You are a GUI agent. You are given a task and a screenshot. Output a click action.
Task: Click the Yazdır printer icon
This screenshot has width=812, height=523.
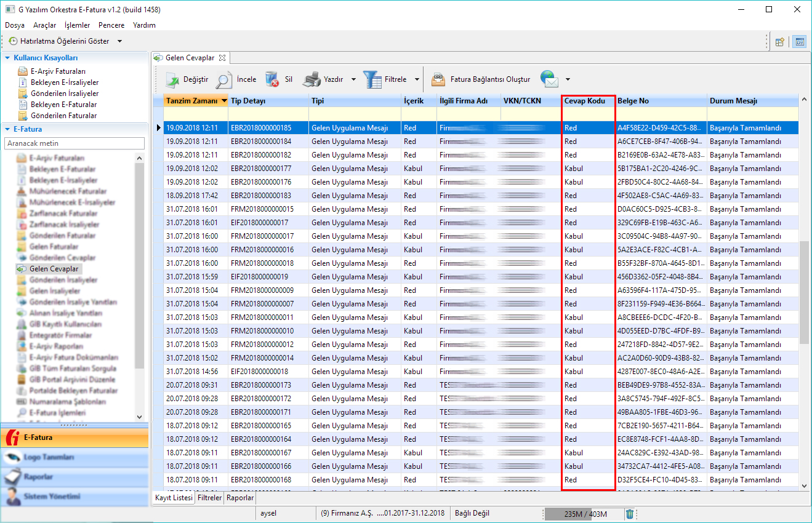[x=313, y=79]
